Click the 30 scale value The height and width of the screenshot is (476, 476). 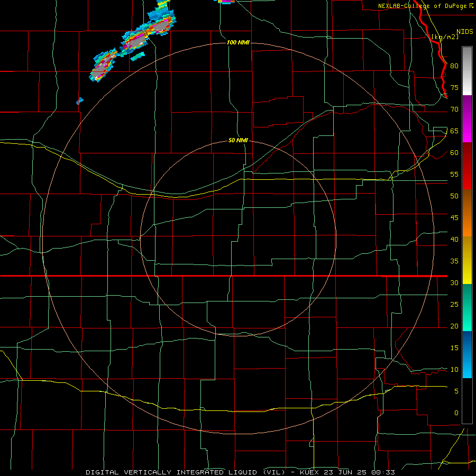[x=454, y=282]
